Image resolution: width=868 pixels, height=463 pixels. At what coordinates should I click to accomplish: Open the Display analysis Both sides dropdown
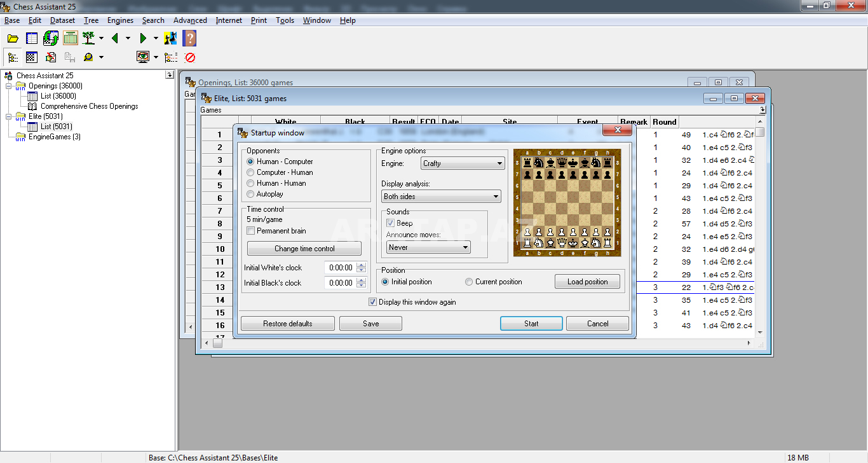441,197
